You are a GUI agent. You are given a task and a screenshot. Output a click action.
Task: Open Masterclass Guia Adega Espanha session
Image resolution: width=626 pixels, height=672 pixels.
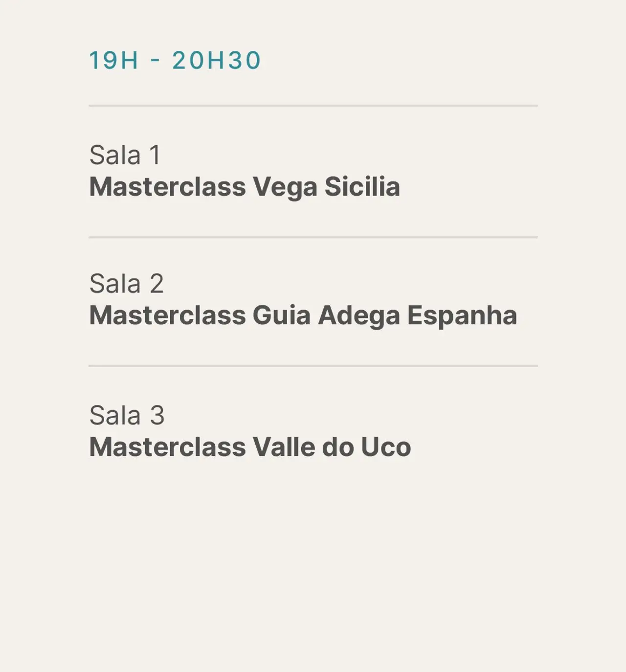303,315
